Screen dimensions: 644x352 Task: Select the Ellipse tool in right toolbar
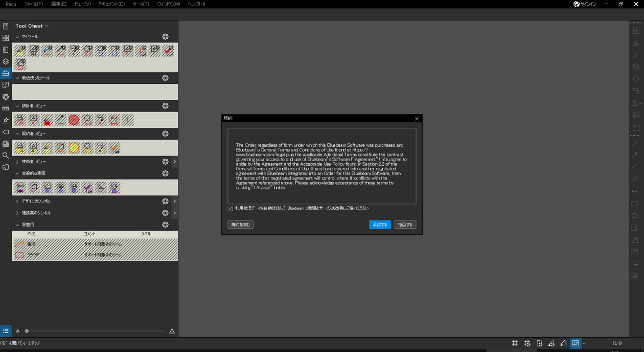click(x=635, y=215)
